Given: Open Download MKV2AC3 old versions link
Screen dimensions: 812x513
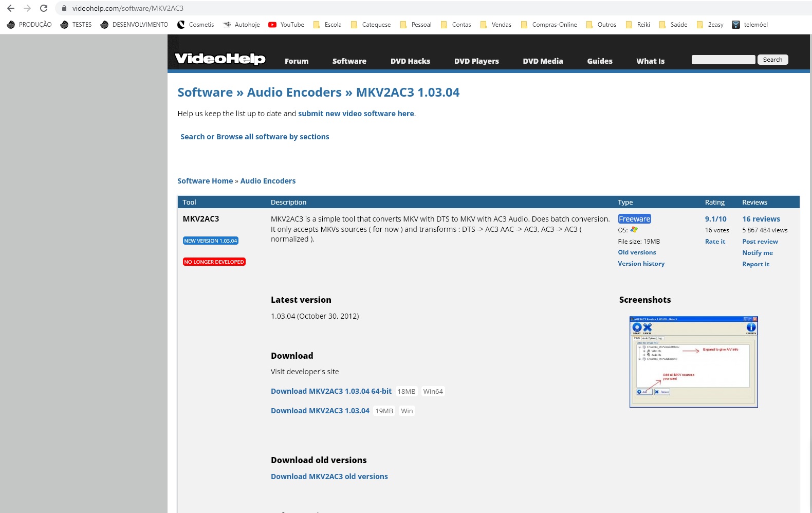Looking at the screenshot, I should click(329, 477).
